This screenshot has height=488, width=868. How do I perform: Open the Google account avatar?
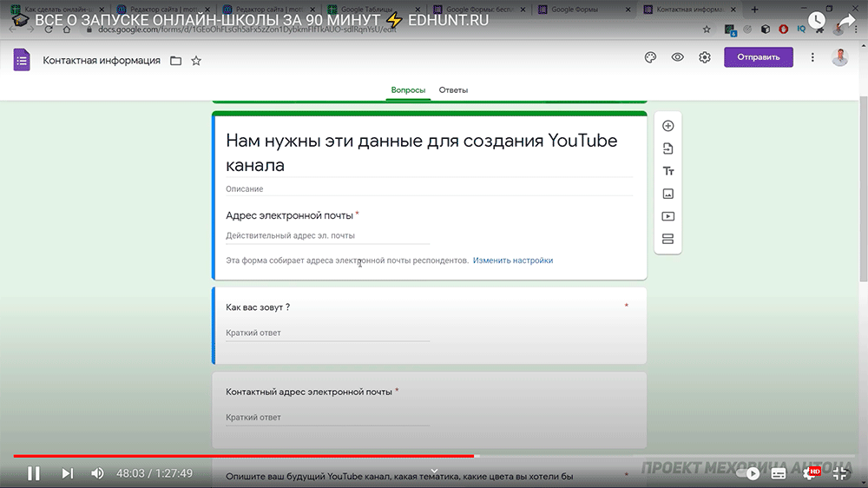(839, 57)
